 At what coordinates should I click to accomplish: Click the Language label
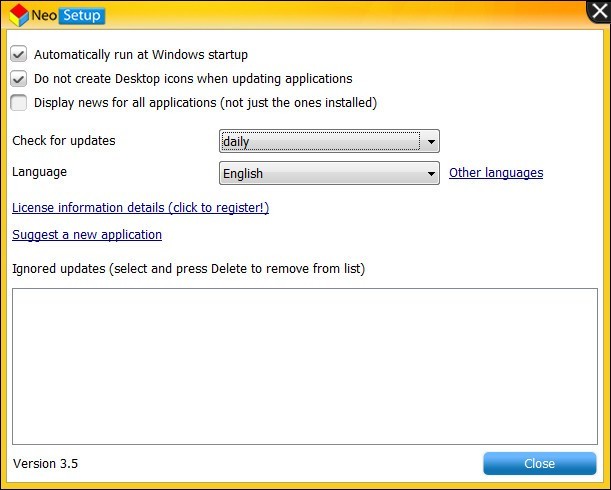tap(39, 172)
